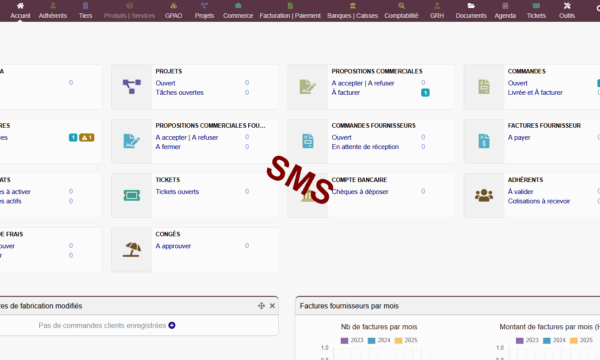Image resolution: width=600 pixels, height=360 pixels.
Task: Click the COMMANDES FOURNISSEURS card title
Action: (373, 125)
